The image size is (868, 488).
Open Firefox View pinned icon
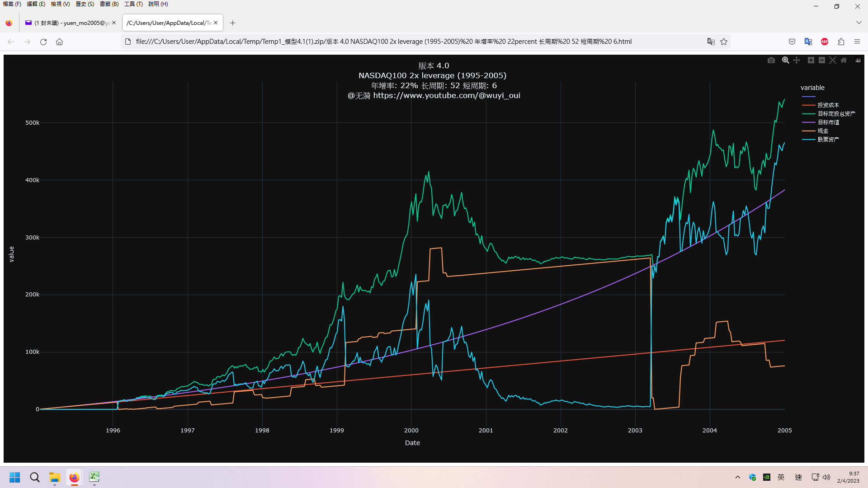click(x=9, y=23)
